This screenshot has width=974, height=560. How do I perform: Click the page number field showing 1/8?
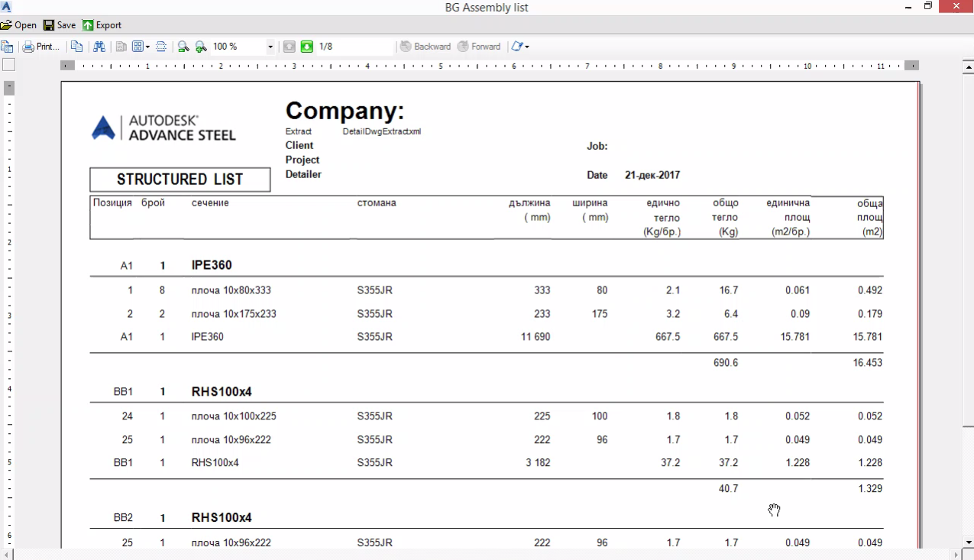tap(354, 47)
